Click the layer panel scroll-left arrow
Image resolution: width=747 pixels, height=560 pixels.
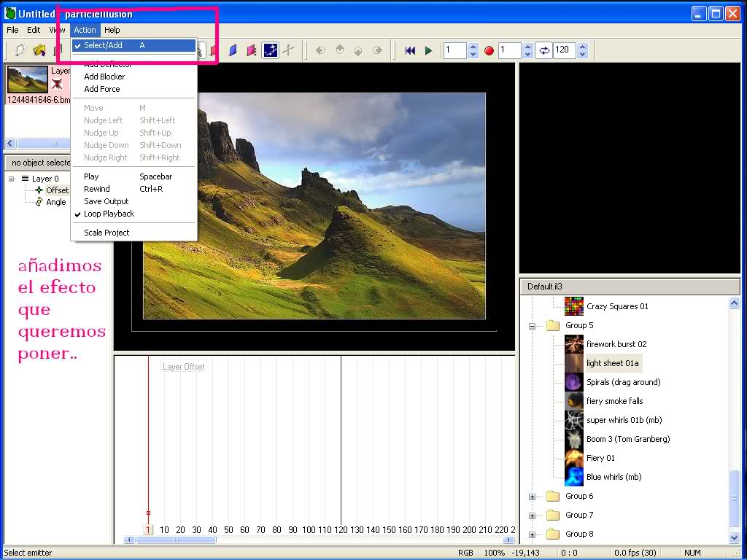pyautogui.click(x=10, y=143)
